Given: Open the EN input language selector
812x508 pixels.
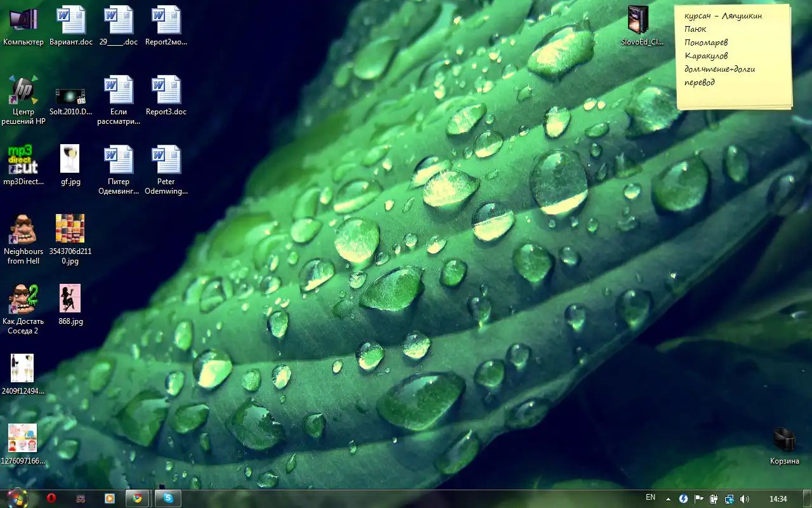Looking at the screenshot, I should [650, 497].
